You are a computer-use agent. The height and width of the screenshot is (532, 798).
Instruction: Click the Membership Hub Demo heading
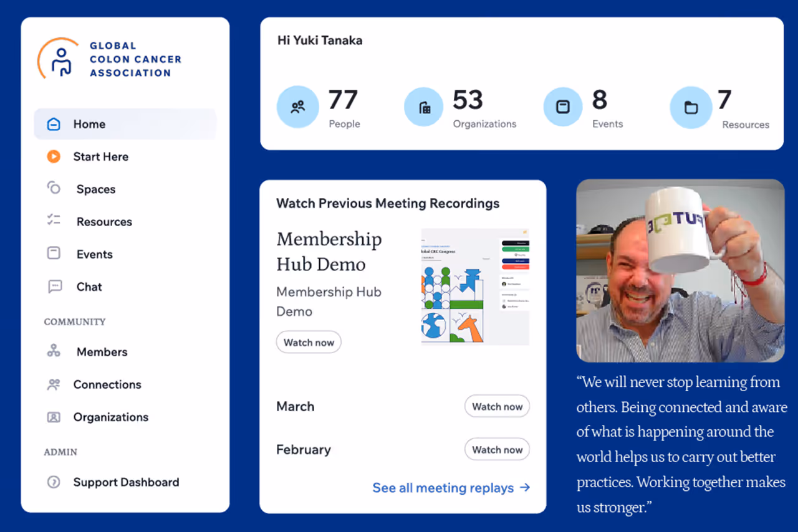click(329, 251)
